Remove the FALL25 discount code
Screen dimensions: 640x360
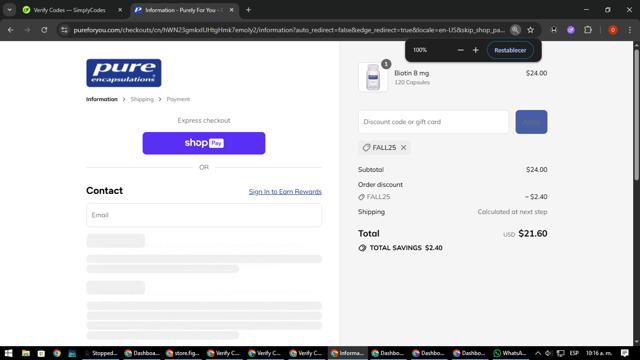(403, 147)
